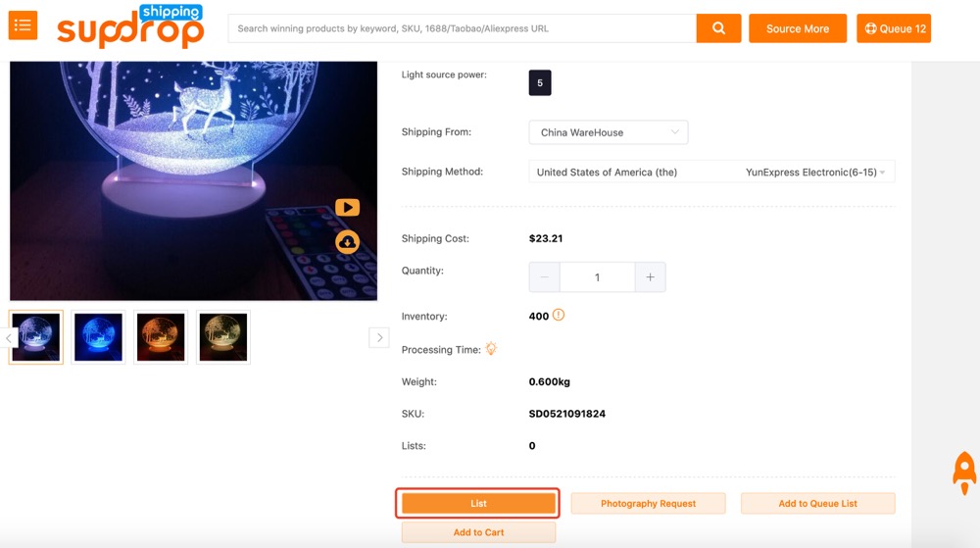Click the Supdropshipping logo
This screenshot has height=548, width=980.
click(130, 26)
